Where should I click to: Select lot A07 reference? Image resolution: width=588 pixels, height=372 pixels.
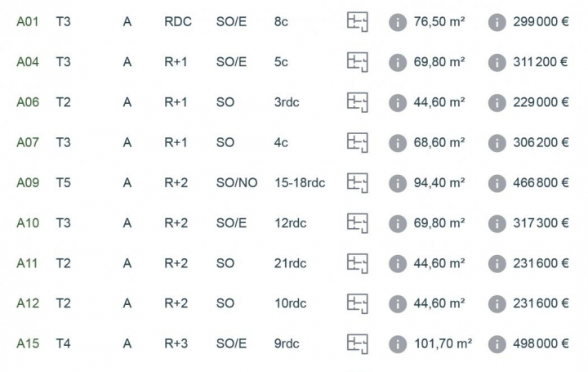pos(28,142)
